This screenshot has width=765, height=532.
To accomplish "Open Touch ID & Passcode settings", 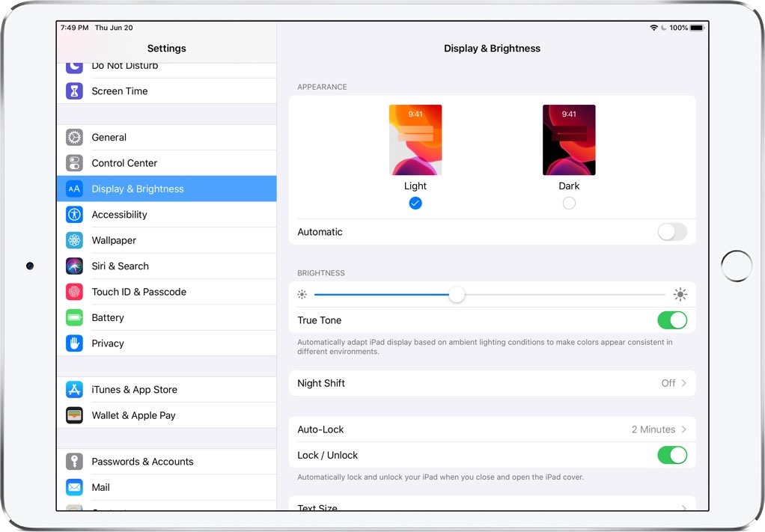I will (x=166, y=292).
